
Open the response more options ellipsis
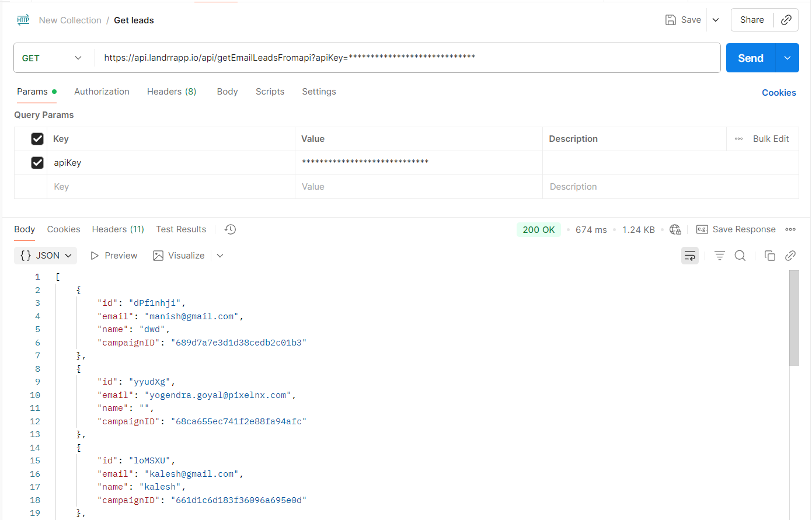[x=790, y=229]
